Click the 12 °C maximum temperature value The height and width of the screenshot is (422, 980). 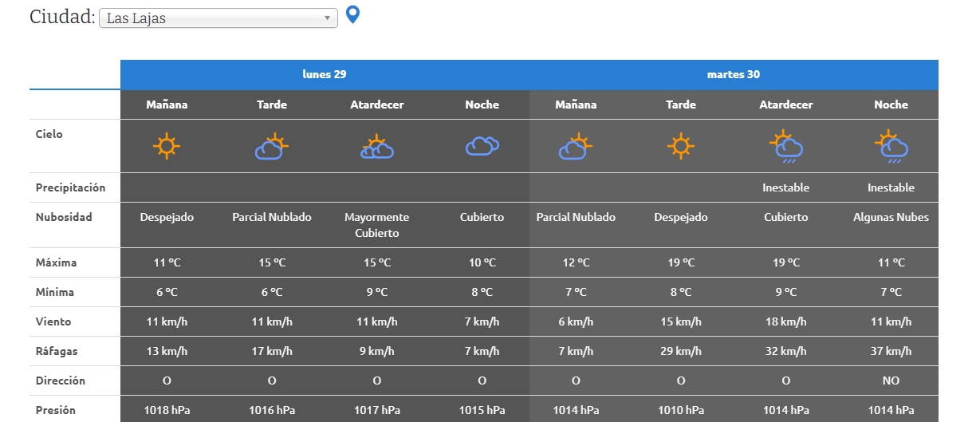pos(575,262)
